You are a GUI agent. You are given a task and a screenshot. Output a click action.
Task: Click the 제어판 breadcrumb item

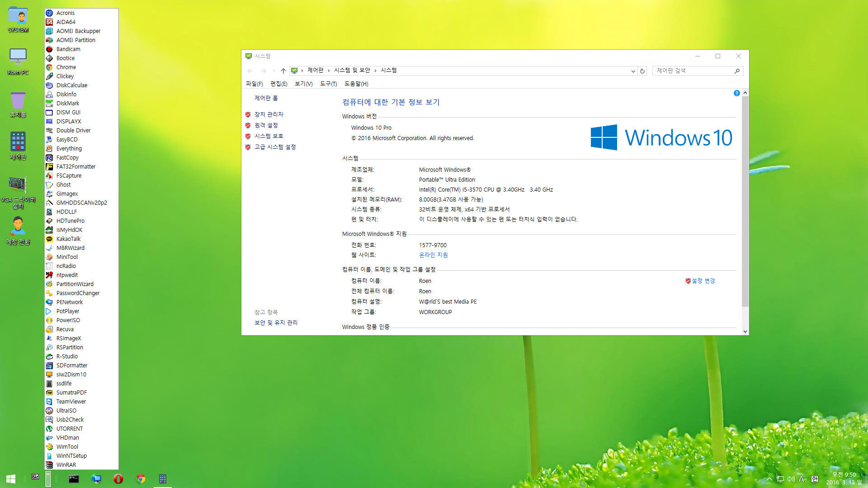click(315, 70)
